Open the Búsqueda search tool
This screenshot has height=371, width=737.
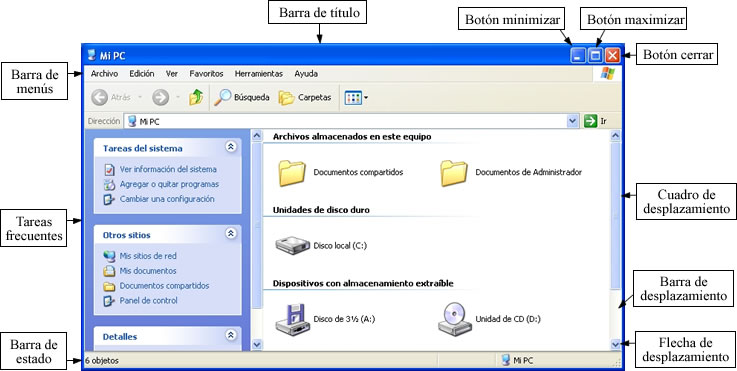[x=242, y=97]
